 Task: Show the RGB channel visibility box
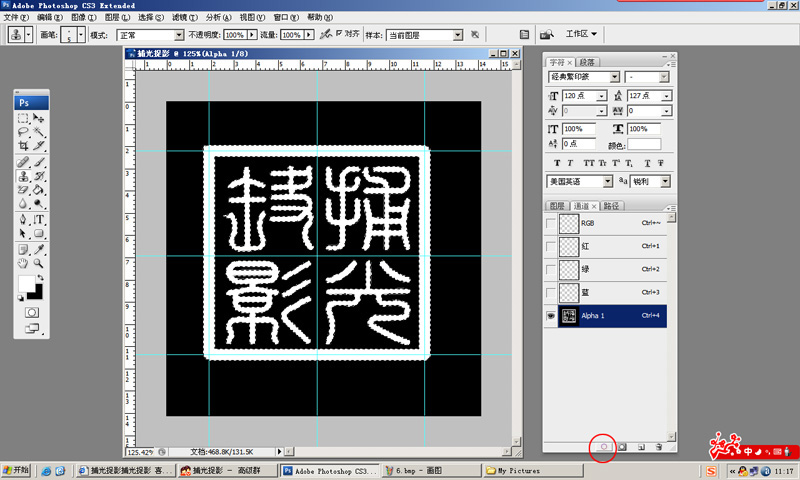tap(551, 224)
